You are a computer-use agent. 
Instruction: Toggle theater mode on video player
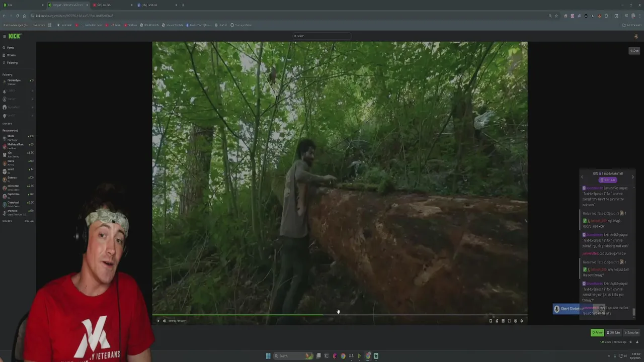503,321
